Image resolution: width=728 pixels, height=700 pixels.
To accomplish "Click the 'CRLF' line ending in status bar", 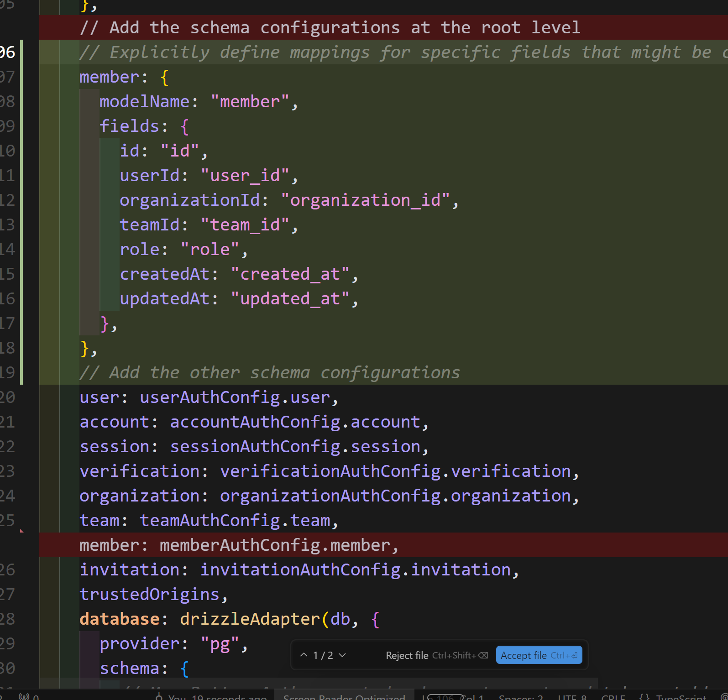I will coord(613,696).
